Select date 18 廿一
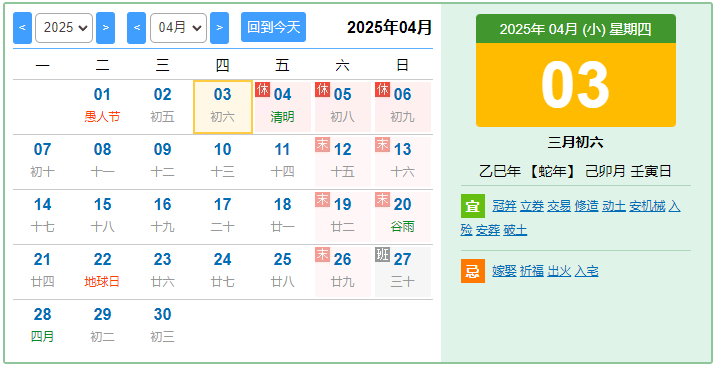The width and height of the screenshot is (716, 367). click(x=283, y=216)
